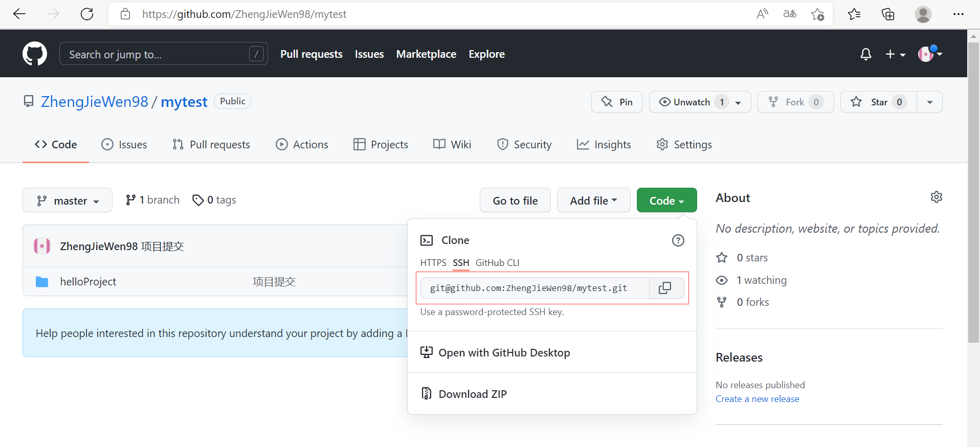Open the browser profile icon
The image size is (980, 447).
click(x=923, y=14)
